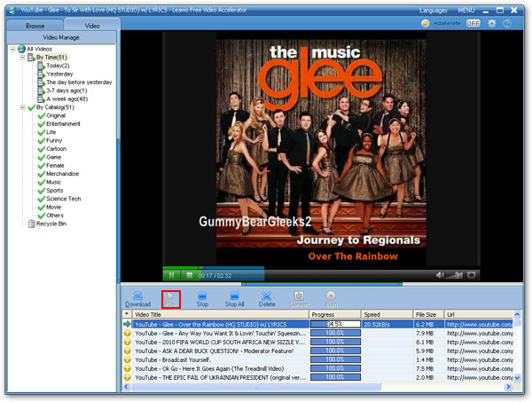Select the Original catalog

tap(56, 115)
